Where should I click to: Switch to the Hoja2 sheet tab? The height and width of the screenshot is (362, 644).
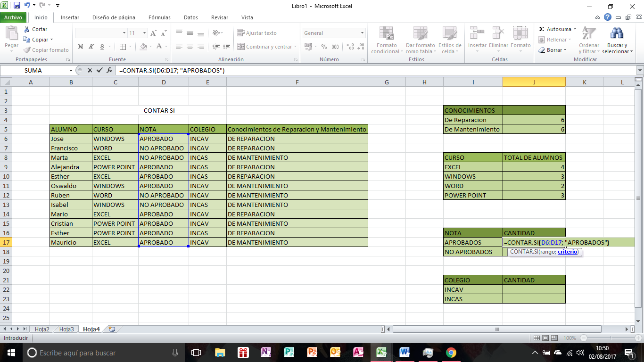(41, 329)
